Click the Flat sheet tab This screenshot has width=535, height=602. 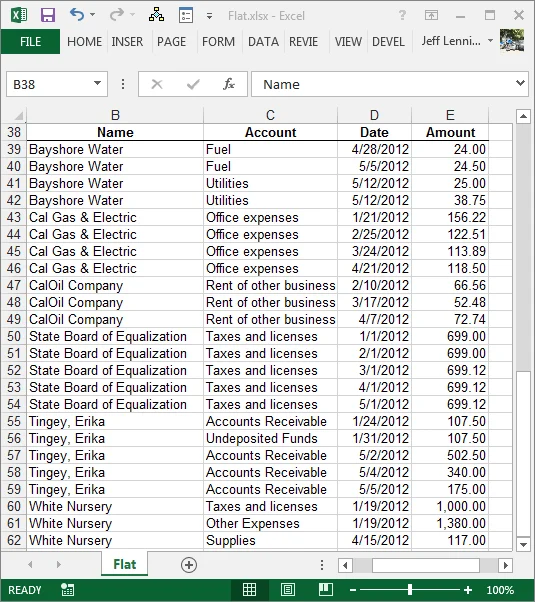click(124, 564)
